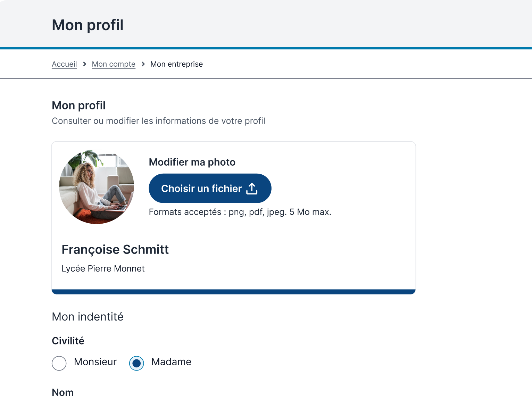Viewport: 532px width, 399px height.
Task: Click the Choisir un fichier button
Action: pyautogui.click(x=210, y=188)
